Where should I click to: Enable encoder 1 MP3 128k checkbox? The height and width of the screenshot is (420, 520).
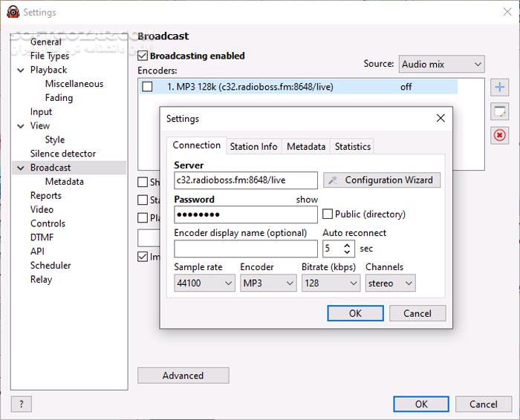(x=147, y=87)
